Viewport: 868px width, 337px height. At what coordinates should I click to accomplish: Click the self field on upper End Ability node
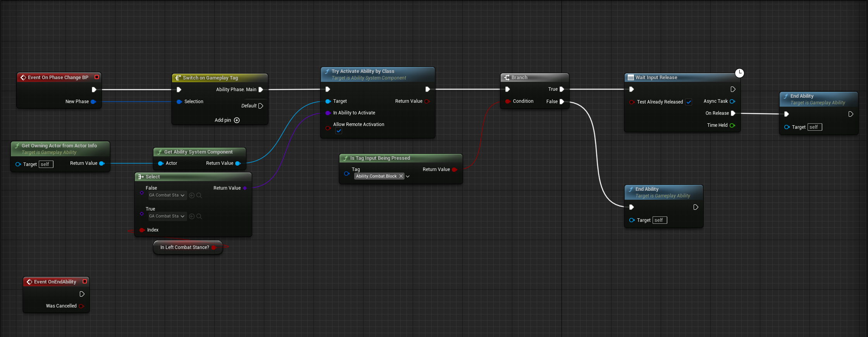(815, 127)
